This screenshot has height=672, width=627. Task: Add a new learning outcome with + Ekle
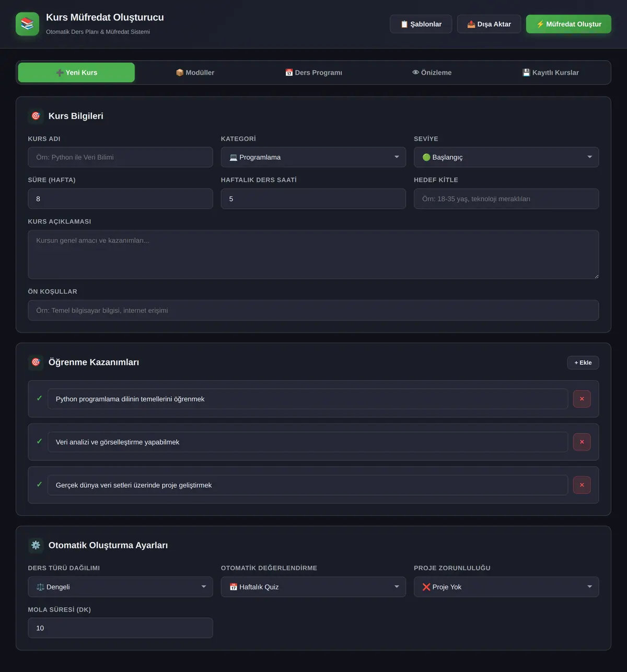583,363
